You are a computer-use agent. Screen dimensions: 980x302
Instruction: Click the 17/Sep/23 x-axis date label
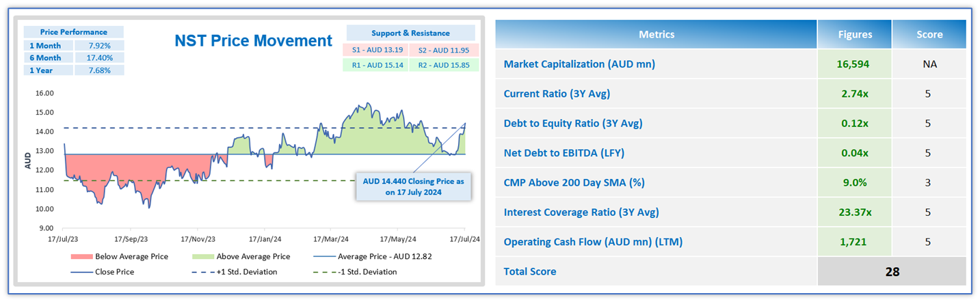point(131,239)
